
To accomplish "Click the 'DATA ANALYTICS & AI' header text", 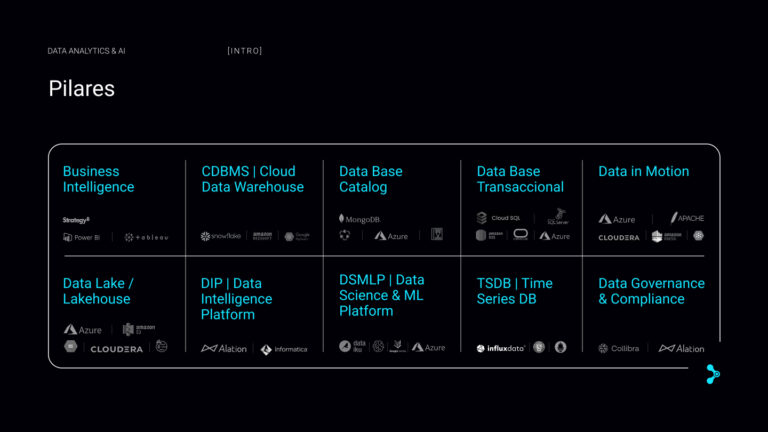I will (x=86, y=51).
